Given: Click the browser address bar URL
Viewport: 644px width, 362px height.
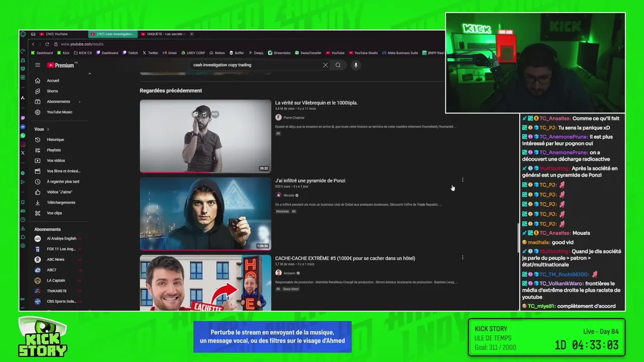Looking at the screenshot, I should (x=82, y=44).
